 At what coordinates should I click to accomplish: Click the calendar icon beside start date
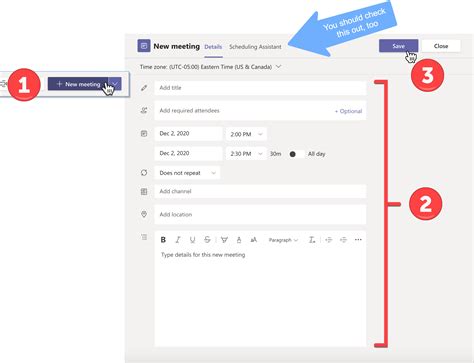click(x=144, y=134)
